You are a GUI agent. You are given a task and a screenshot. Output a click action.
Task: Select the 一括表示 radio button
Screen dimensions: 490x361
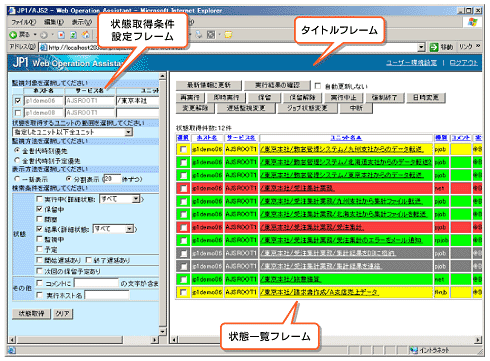click(17, 179)
